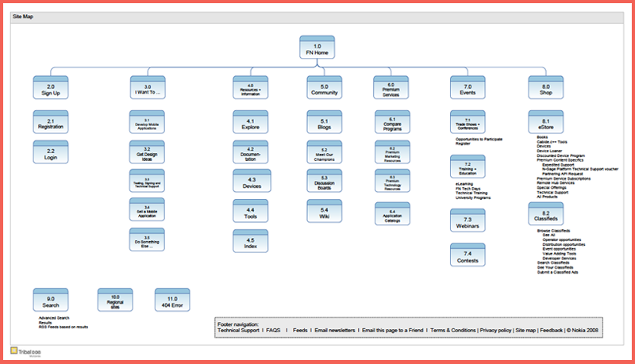
Task: Click the 9.0 Search box
Action: click(x=51, y=300)
